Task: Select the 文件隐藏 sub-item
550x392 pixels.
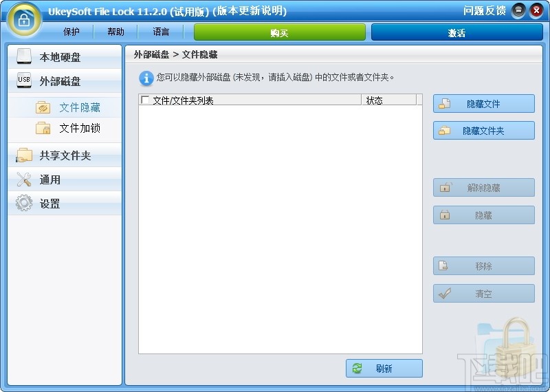Action: pos(65,107)
